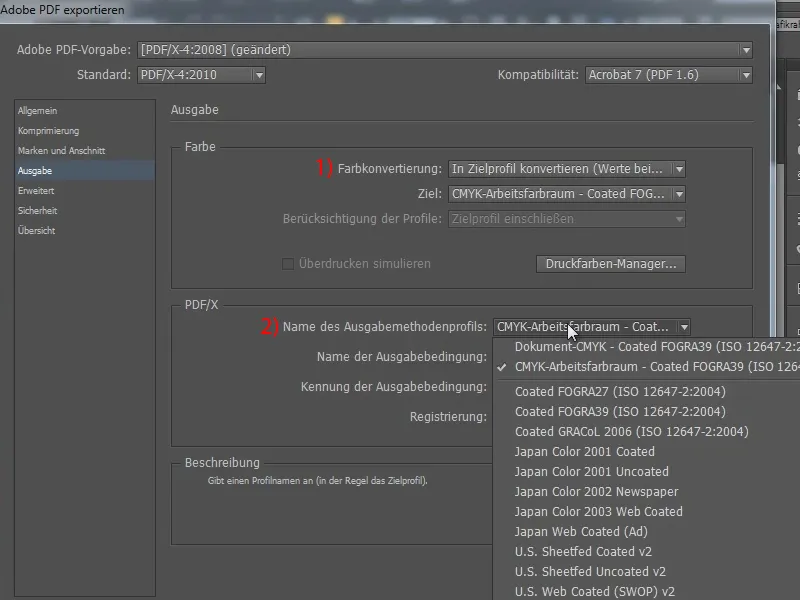
Task: Select Coated GRACoL 2006 profile
Action: [x=646, y=432]
